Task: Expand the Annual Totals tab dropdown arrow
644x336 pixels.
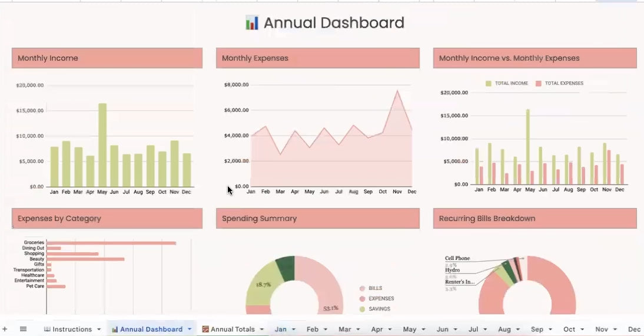Action: [262, 330]
